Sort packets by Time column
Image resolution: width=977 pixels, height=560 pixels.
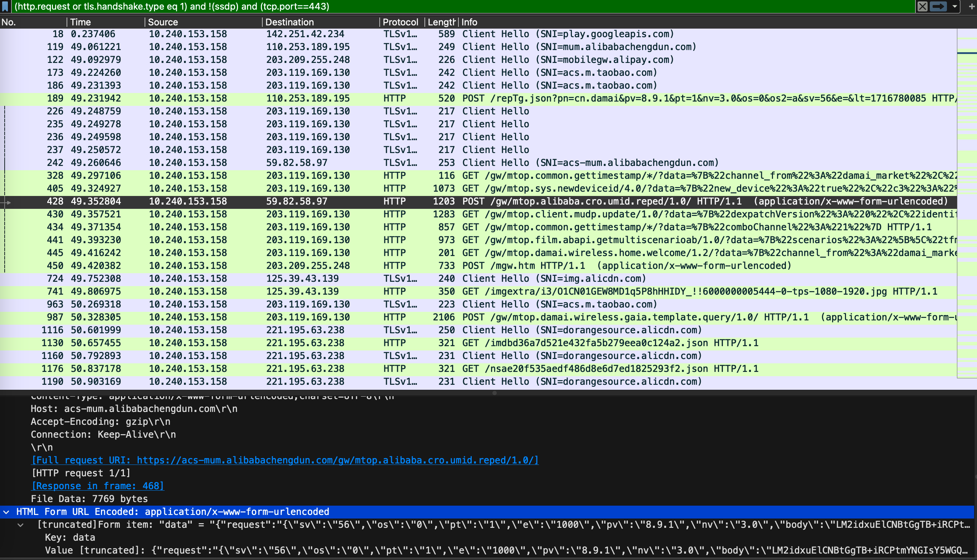81,22
